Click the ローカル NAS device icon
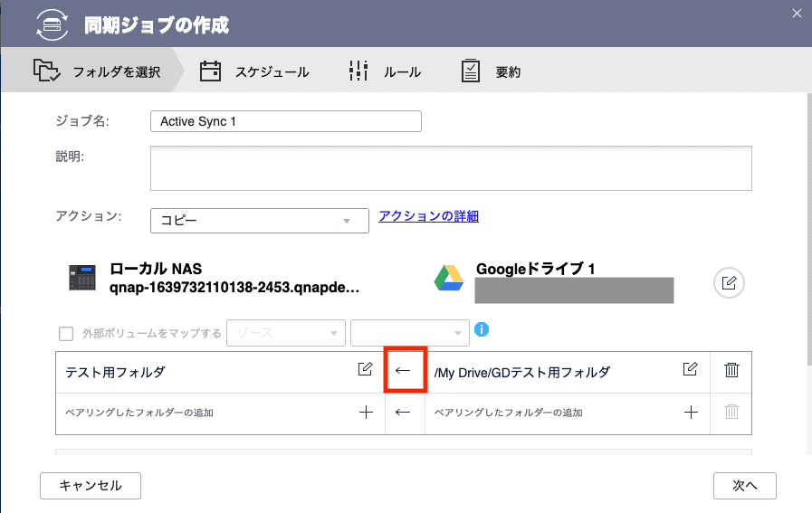This screenshot has width=812, height=513. pos(82,278)
